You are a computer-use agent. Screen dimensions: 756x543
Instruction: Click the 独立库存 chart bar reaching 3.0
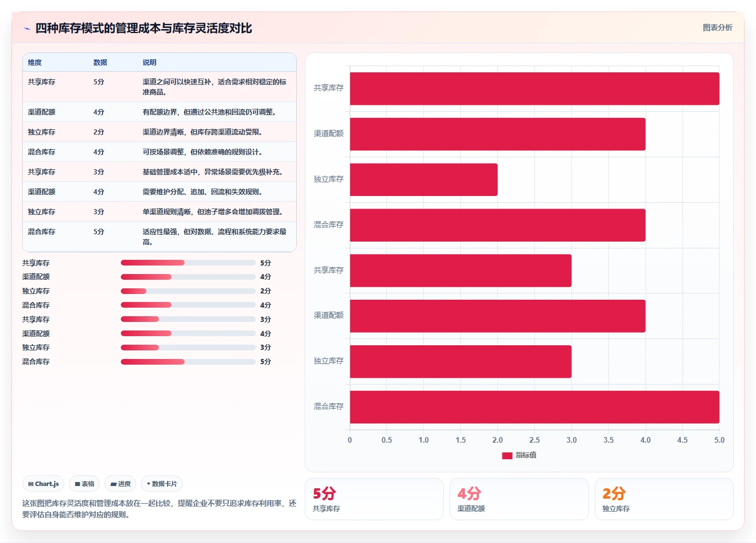point(460,361)
